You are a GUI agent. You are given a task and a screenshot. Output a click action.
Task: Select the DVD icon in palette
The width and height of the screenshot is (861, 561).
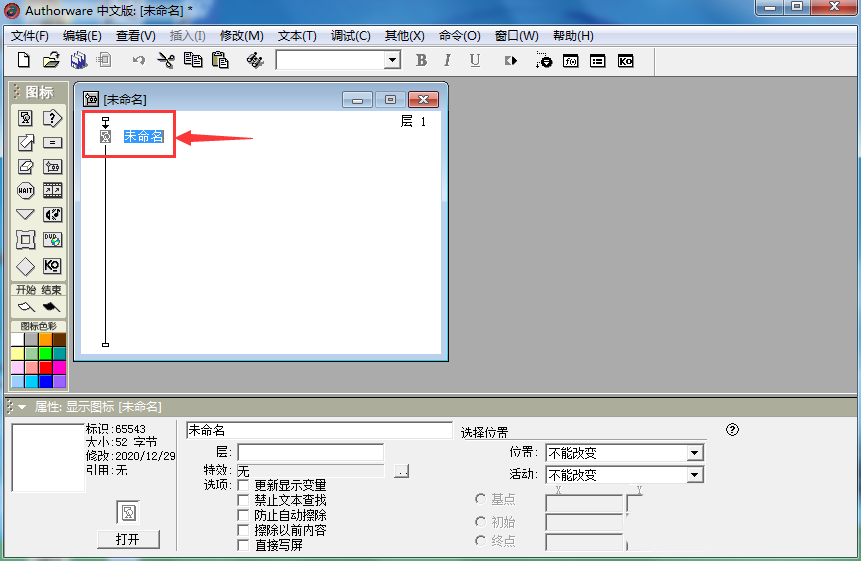(x=52, y=240)
